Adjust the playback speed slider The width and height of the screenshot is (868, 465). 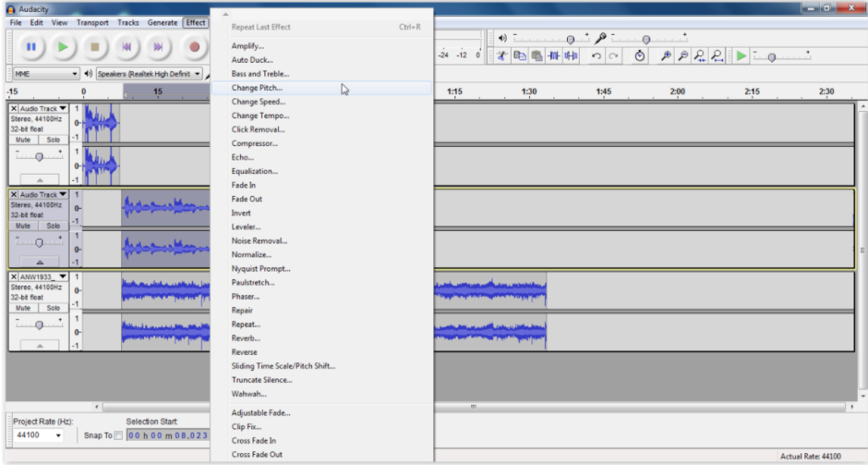[771, 57]
